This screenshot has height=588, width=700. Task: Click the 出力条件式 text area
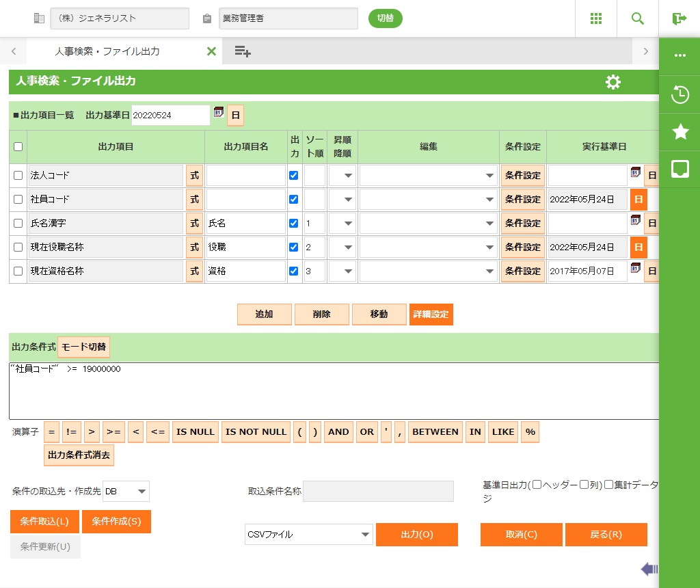point(334,391)
